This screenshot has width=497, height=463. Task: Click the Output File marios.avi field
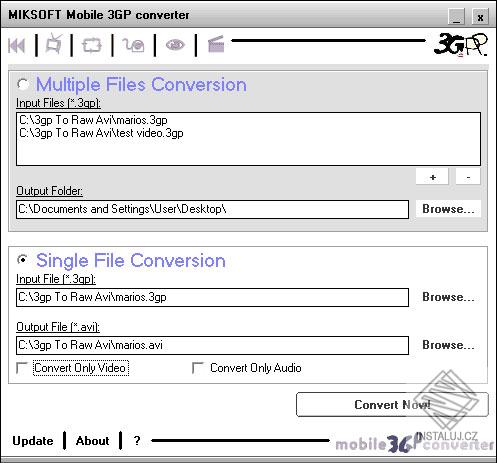coord(212,345)
